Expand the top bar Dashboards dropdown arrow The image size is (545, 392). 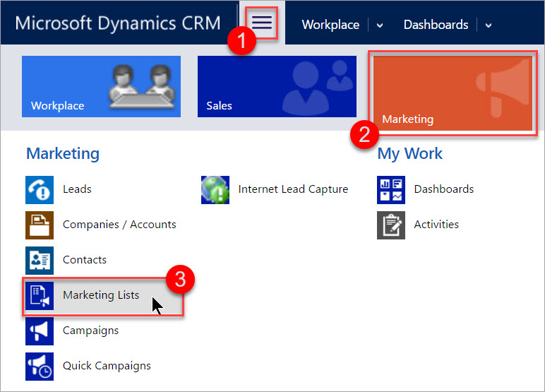tap(488, 25)
